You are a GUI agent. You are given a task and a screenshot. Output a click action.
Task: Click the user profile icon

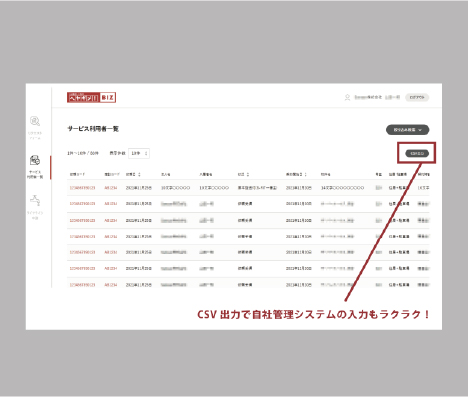(x=347, y=97)
